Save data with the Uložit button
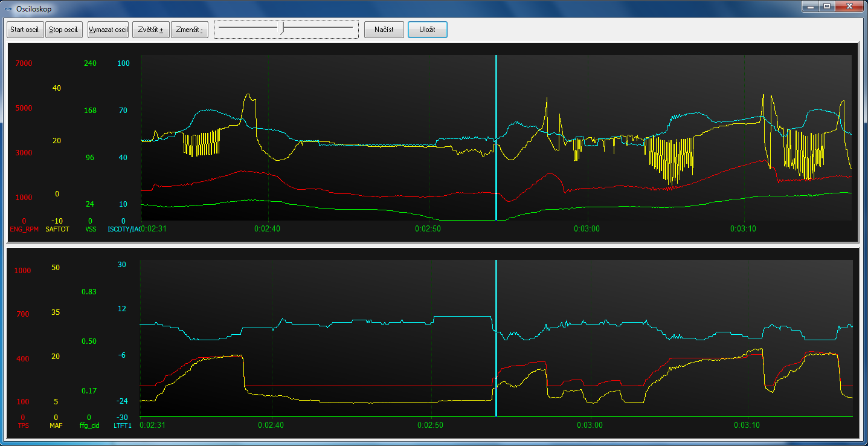The height and width of the screenshot is (446, 868). [x=427, y=30]
